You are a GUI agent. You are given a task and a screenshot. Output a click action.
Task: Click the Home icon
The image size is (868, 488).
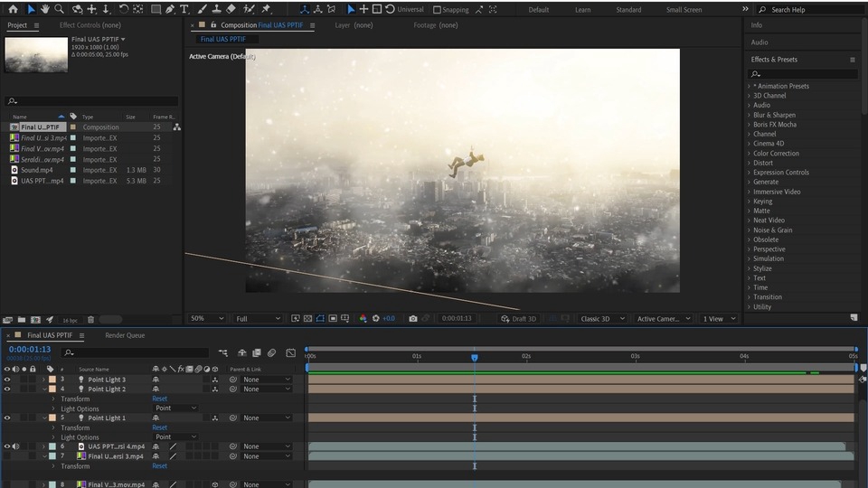(x=13, y=9)
